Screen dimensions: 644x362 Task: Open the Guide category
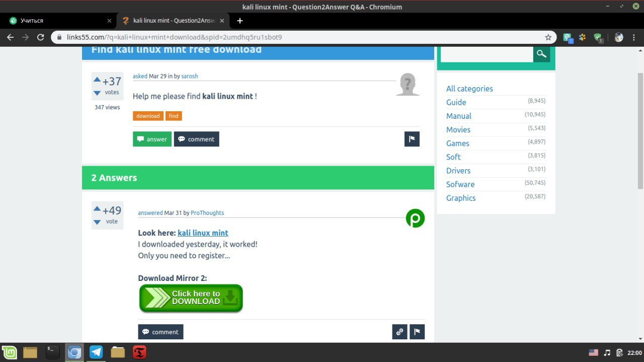tap(456, 102)
